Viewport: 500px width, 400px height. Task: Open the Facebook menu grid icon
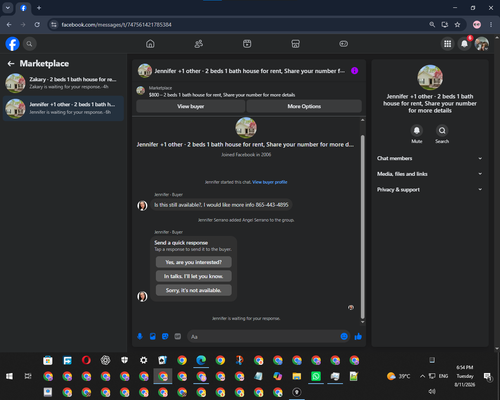tap(448, 44)
